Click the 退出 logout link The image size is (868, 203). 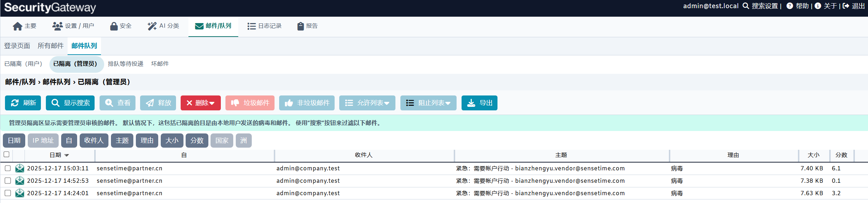point(858,6)
